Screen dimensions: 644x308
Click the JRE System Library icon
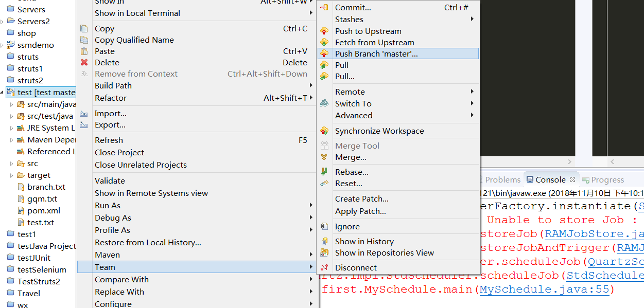click(x=21, y=128)
